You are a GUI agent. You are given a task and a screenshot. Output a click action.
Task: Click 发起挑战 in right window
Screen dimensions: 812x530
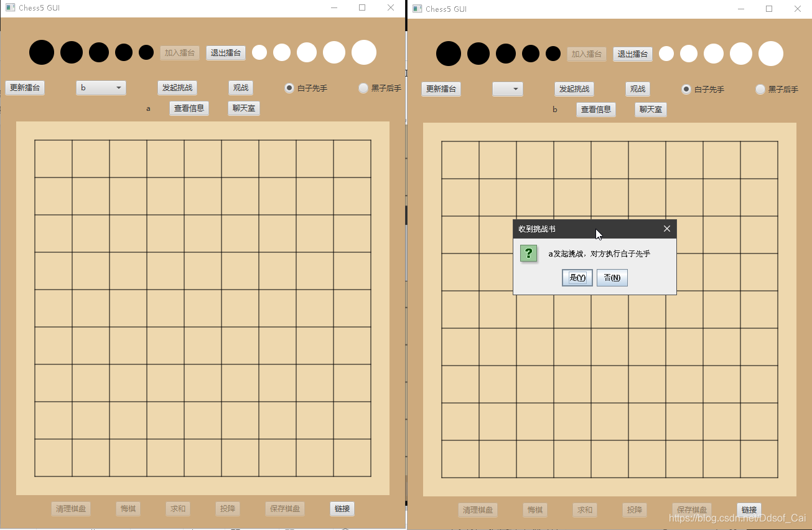pyautogui.click(x=574, y=89)
